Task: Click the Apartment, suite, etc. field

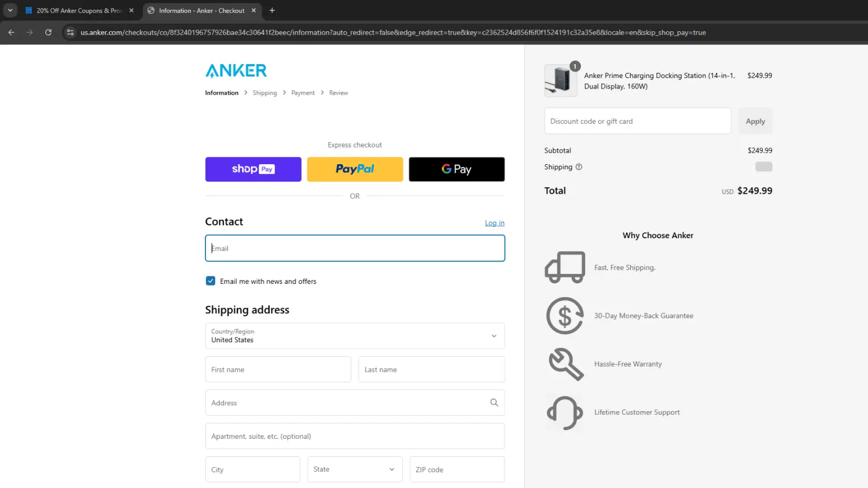Action: [x=355, y=436]
